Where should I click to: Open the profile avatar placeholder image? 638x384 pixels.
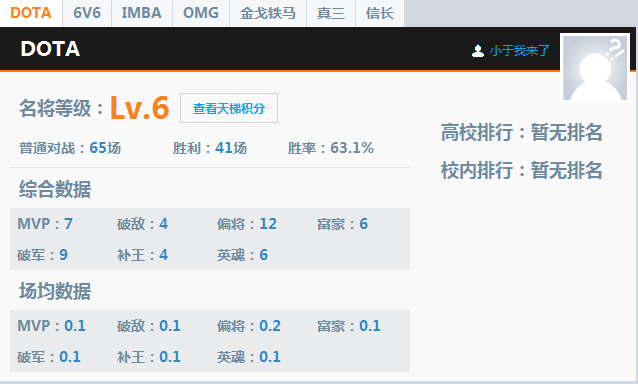coord(595,68)
